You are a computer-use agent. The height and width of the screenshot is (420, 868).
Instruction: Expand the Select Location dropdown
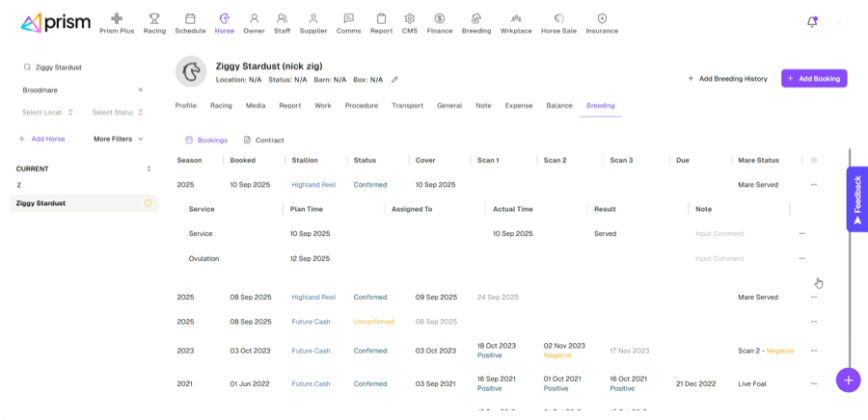click(x=48, y=113)
